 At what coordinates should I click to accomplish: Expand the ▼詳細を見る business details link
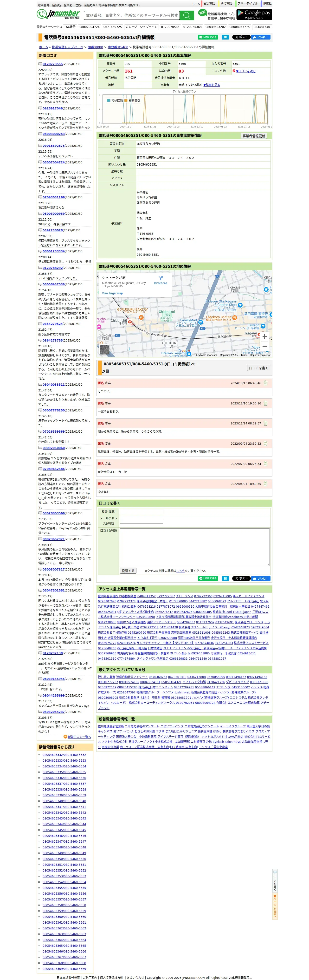[x=212, y=85]
